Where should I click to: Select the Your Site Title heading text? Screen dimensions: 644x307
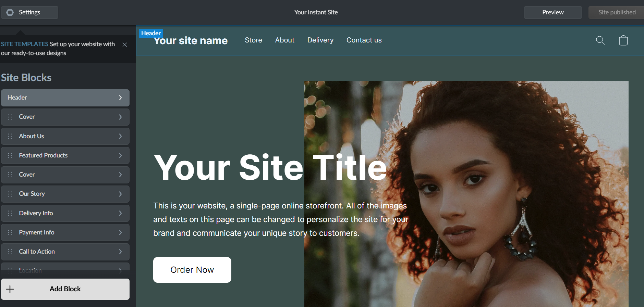pos(270,167)
